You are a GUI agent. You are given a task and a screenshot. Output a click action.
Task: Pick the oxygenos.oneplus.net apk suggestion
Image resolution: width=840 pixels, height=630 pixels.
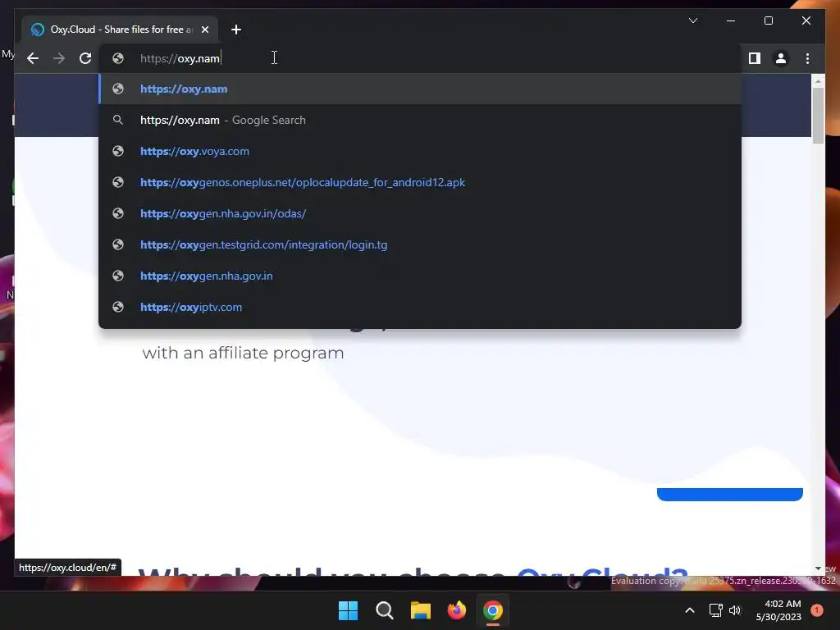point(420,182)
